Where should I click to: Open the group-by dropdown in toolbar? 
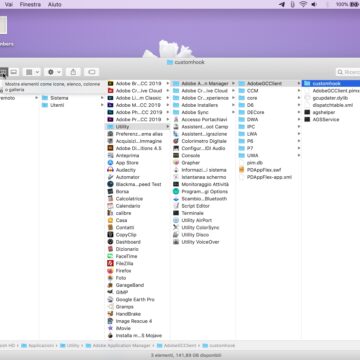click(x=32, y=72)
